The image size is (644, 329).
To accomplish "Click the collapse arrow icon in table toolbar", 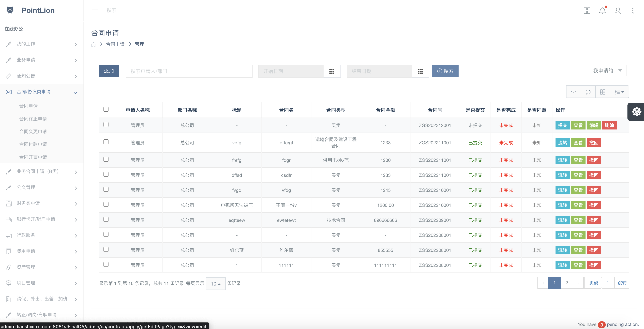I will coord(573,92).
